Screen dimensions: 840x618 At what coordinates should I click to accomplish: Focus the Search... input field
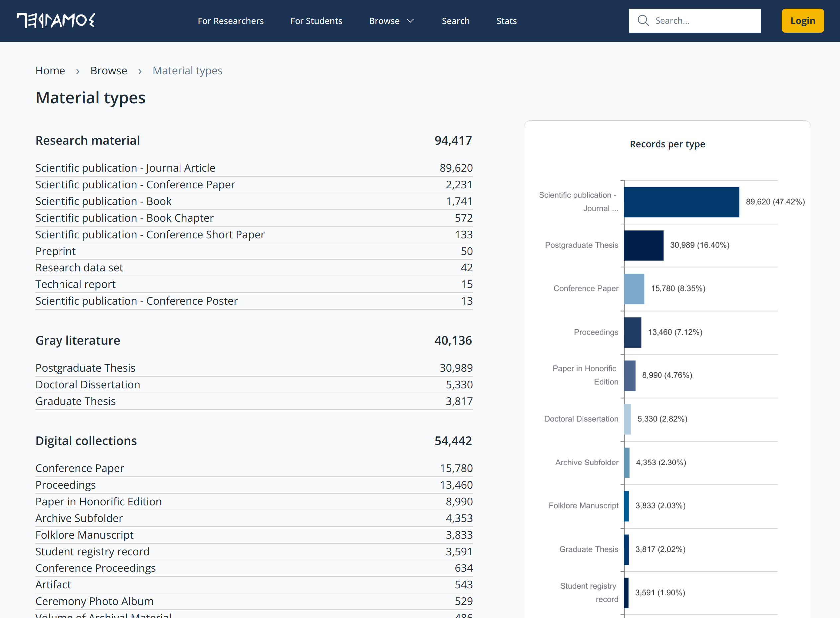[694, 21]
